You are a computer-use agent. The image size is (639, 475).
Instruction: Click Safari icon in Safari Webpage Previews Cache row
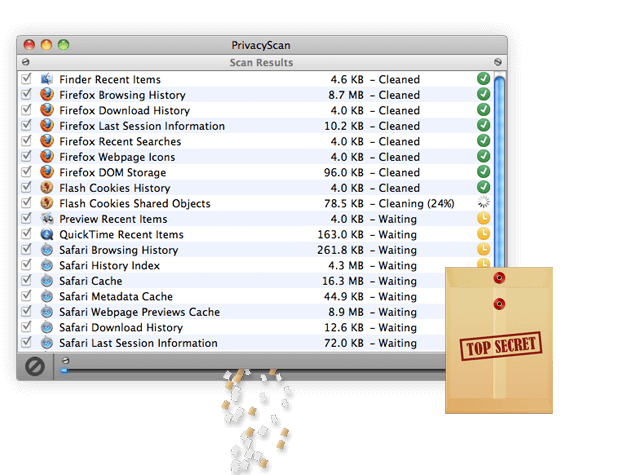coord(47,311)
